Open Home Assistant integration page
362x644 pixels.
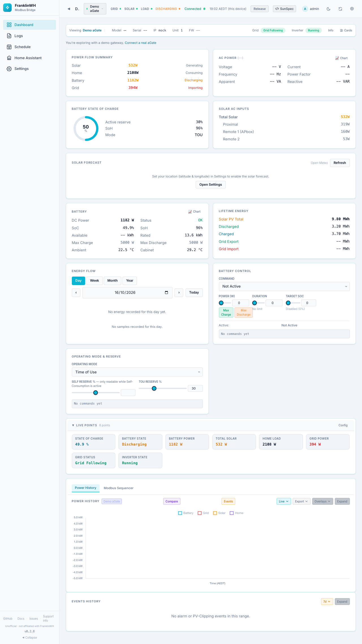point(29,58)
